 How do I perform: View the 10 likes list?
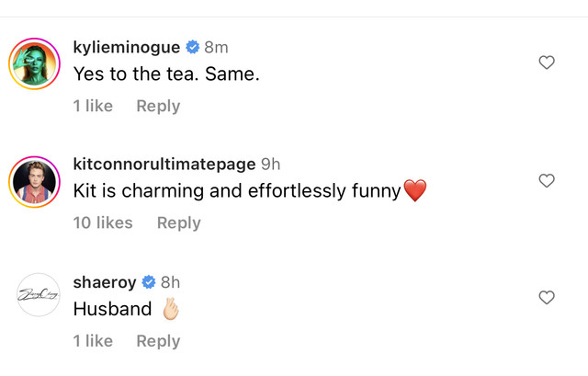pyautogui.click(x=103, y=222)
